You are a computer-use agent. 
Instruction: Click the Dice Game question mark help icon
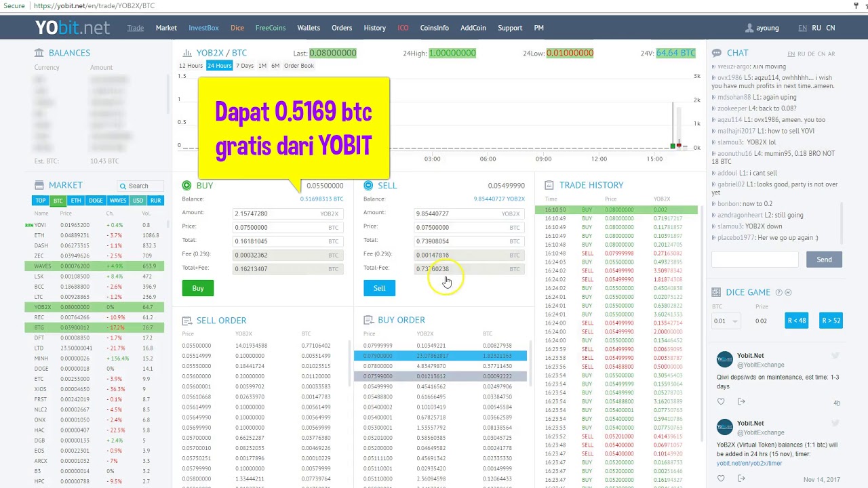coord(778,292)
